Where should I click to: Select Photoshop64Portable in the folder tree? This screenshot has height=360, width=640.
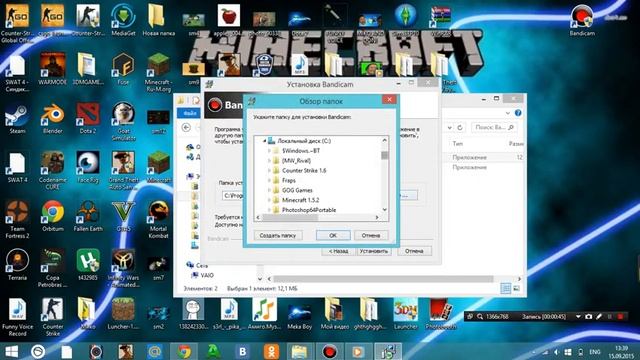[x=309, y=210]
